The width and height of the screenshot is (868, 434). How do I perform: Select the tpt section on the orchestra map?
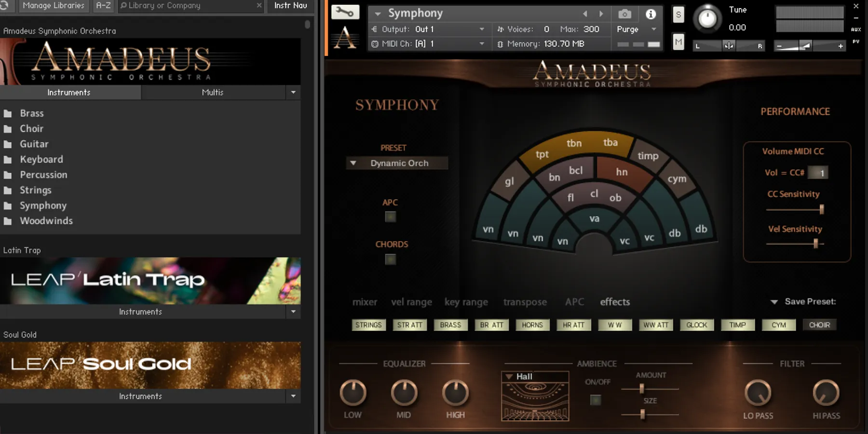point(542,154)
